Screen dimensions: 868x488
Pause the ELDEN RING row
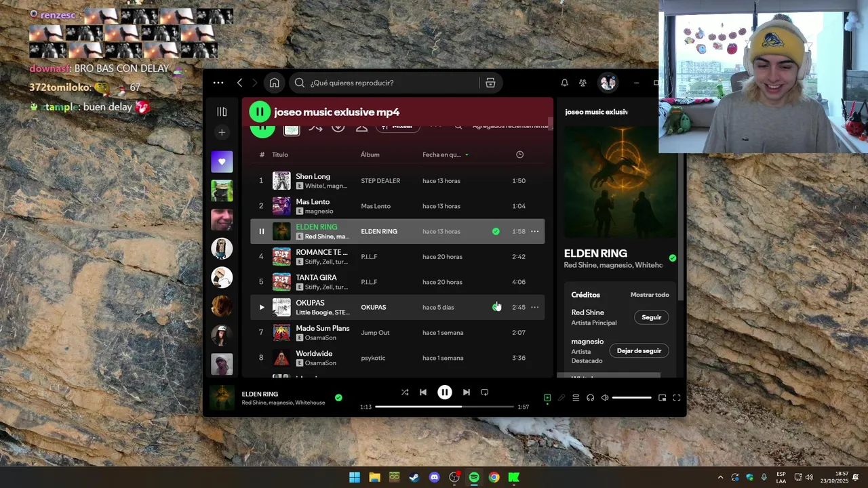[x=261, y=231]
